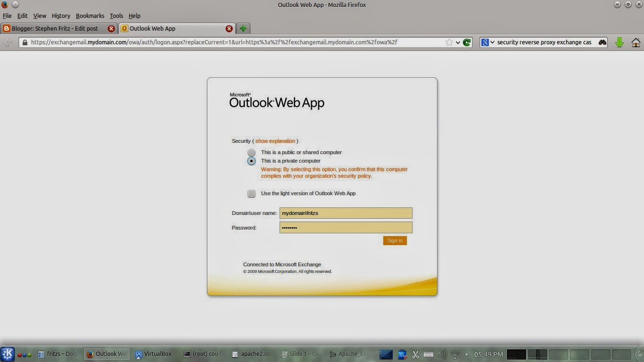
Task: Click the 'Connected to Microsoft Exchange' text
Action: (x=282, y=265)
